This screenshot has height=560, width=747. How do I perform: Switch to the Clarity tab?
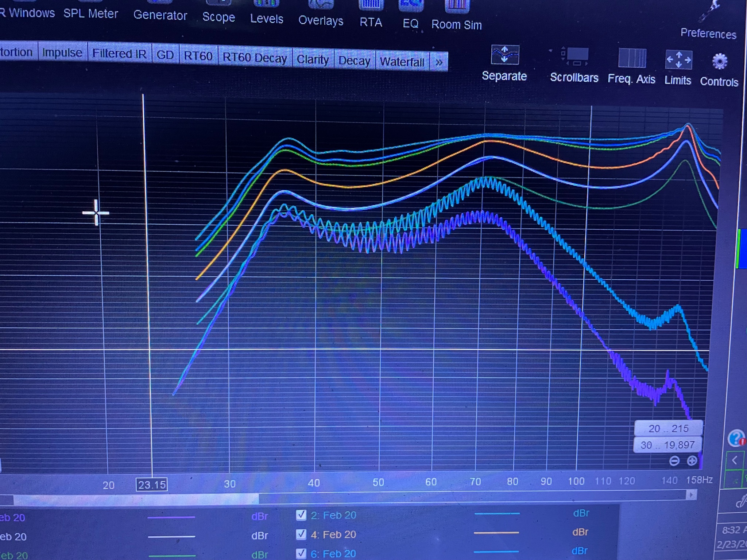313,59
